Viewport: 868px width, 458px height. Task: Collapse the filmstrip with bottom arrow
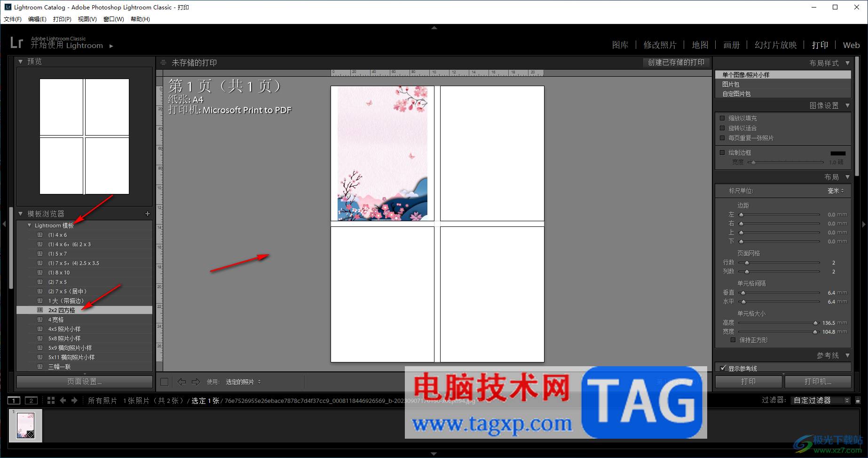434,454
